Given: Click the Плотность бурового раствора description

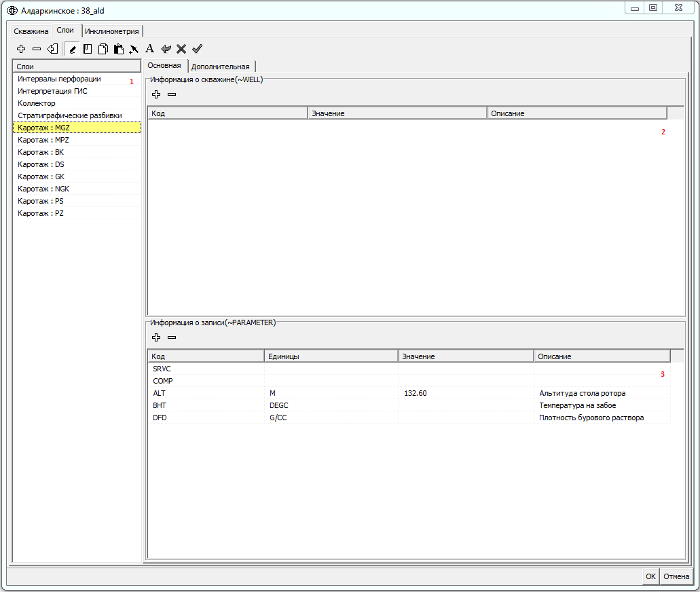Looking at the screenshot, I should tap(602, 418).
